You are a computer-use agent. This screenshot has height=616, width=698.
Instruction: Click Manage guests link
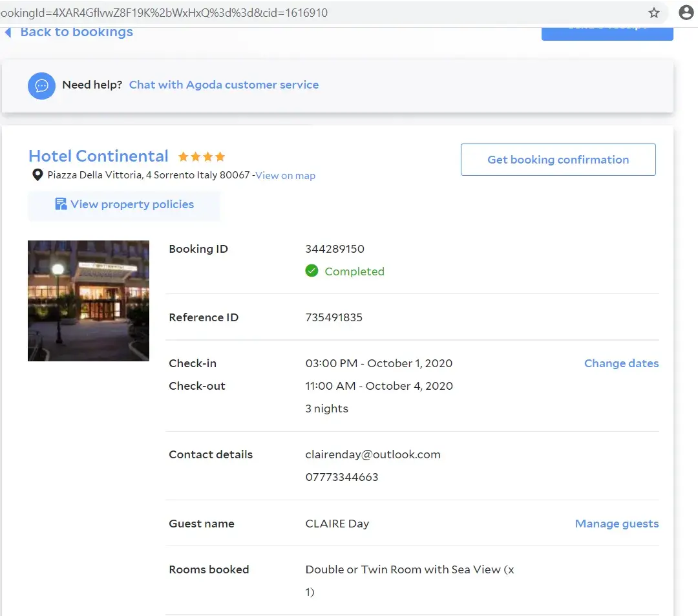tap(617, 524)
